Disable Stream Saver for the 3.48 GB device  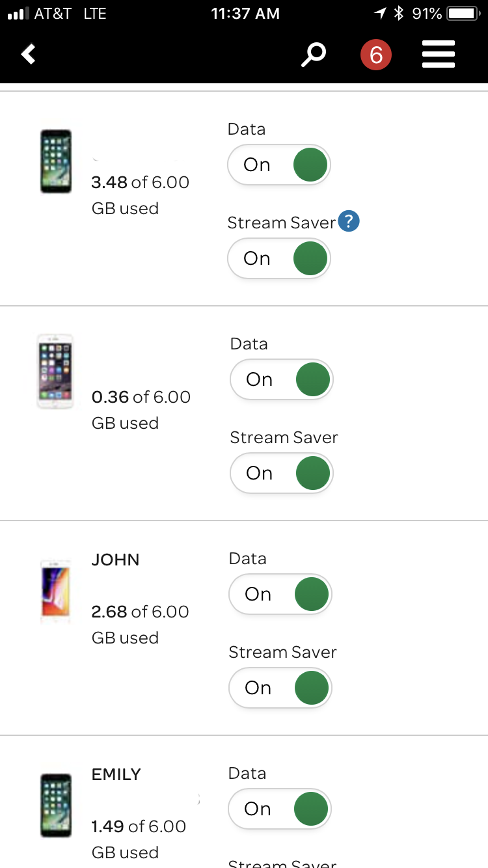[x=279, y=258]
